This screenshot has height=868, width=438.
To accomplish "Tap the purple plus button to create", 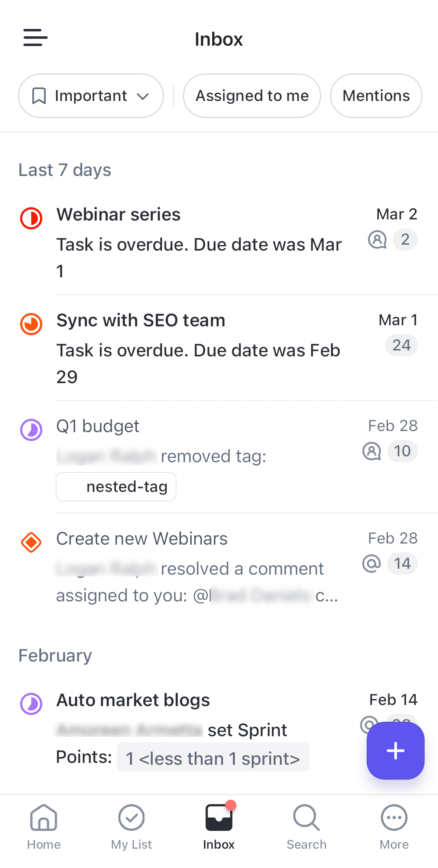I will [395, 751].
